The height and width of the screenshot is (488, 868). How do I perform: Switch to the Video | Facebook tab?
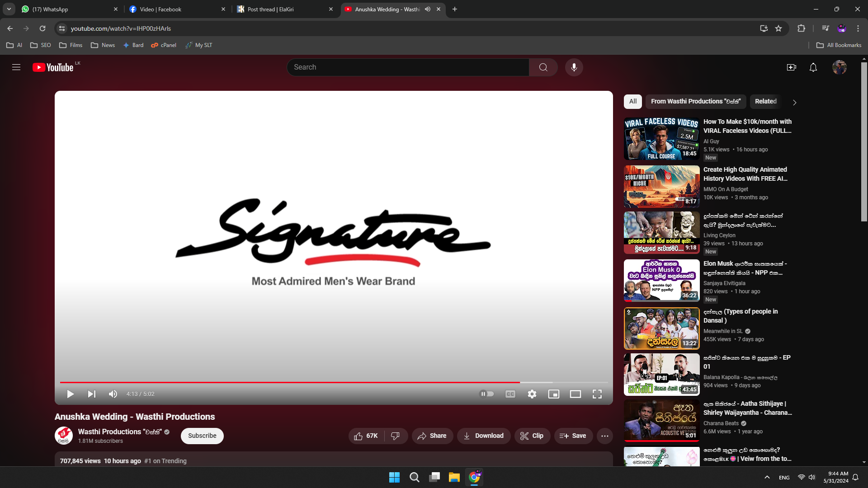click(x=177, y=9)
